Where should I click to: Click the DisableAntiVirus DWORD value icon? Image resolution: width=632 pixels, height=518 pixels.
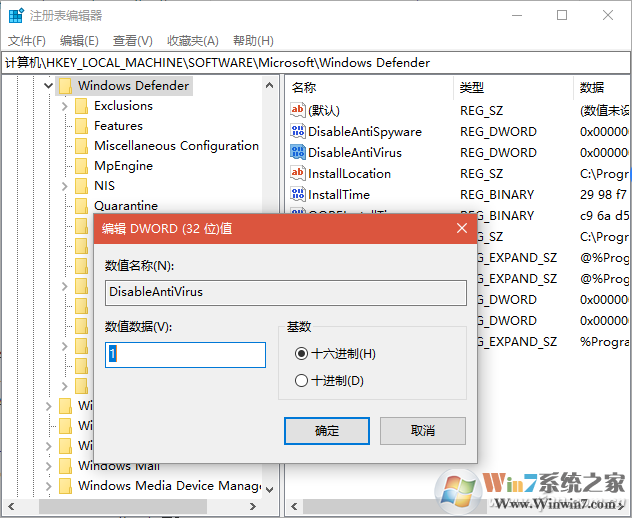[x=297, y=152]
